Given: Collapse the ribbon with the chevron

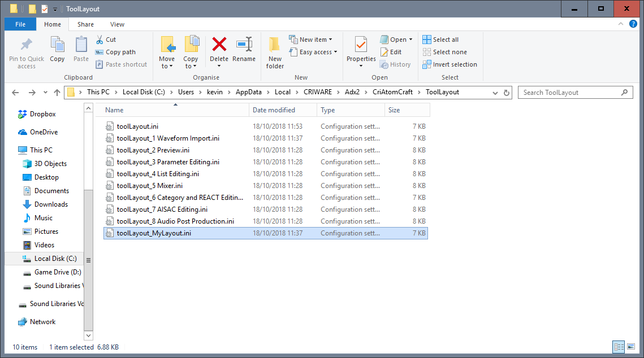Looking at the screenshot, I should point(621,24).
